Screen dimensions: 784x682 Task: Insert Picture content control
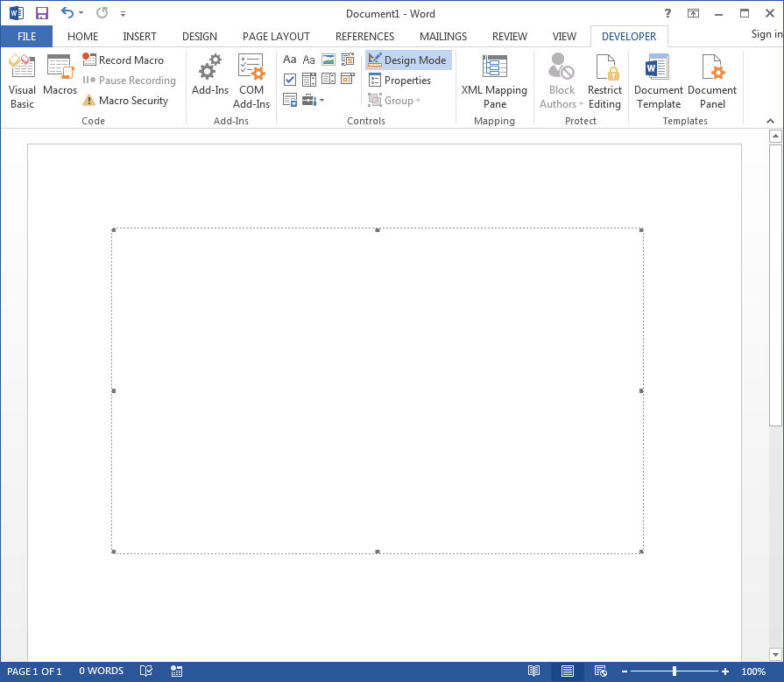pyautogui.click(x=328, y=60)
